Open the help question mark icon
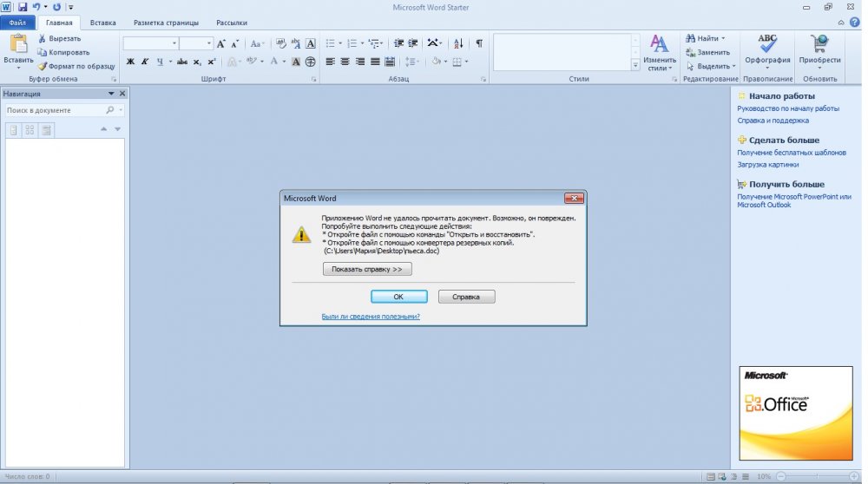This screenshot has width=868, height=484. [x=855, y=23]
